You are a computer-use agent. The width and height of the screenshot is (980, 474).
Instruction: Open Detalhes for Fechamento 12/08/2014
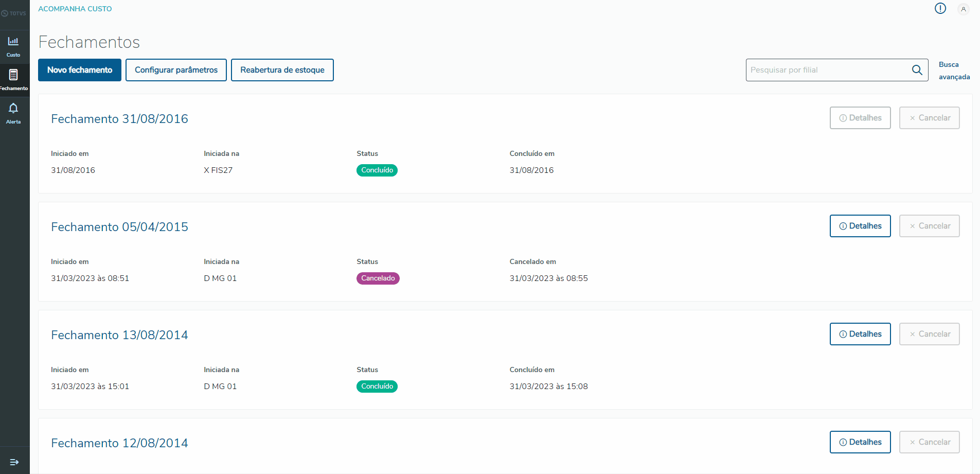pos(860,442)
